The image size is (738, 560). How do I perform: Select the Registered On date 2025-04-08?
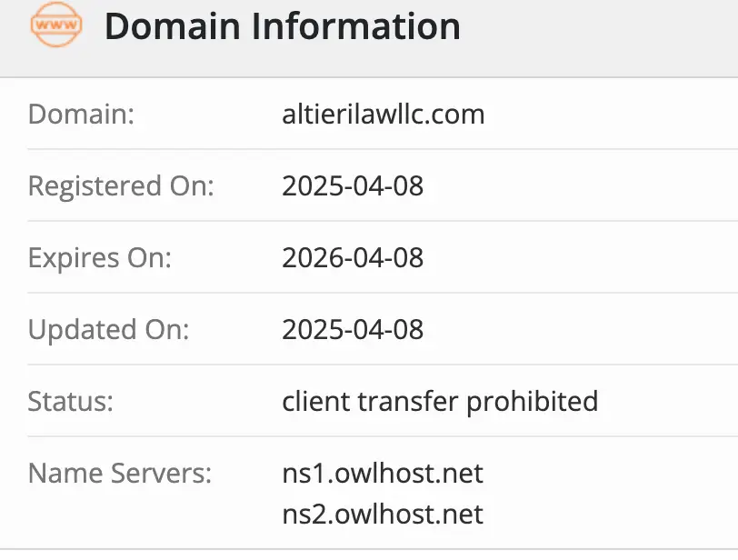(353, 186)
